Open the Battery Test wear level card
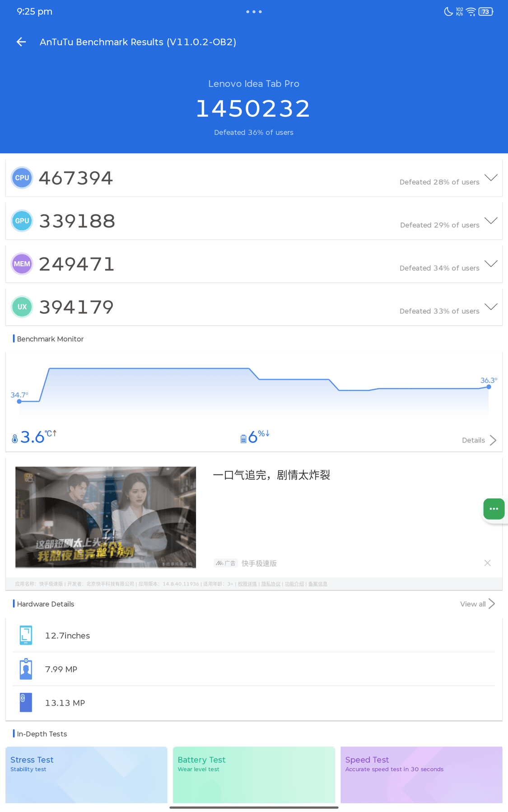508x812 pixels. [x=254, y=775]
